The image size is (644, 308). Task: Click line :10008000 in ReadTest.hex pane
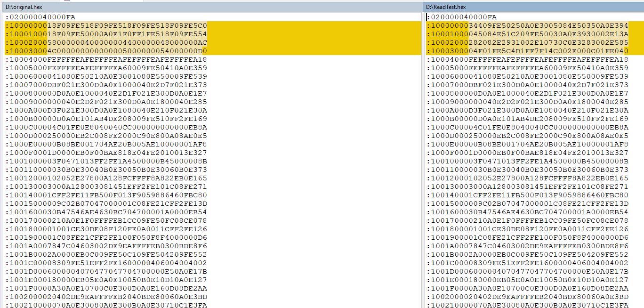pyautogui.click(x=528, y=93)
